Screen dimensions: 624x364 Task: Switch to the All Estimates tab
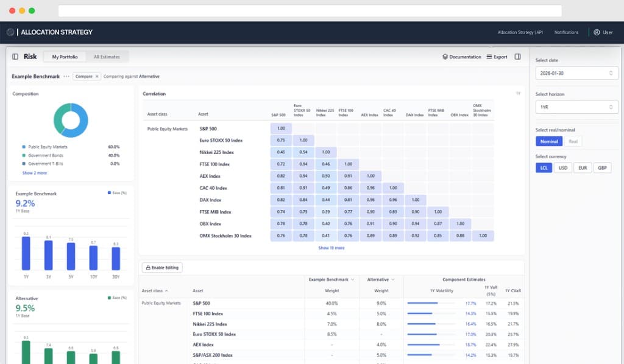tap(107, 57)
